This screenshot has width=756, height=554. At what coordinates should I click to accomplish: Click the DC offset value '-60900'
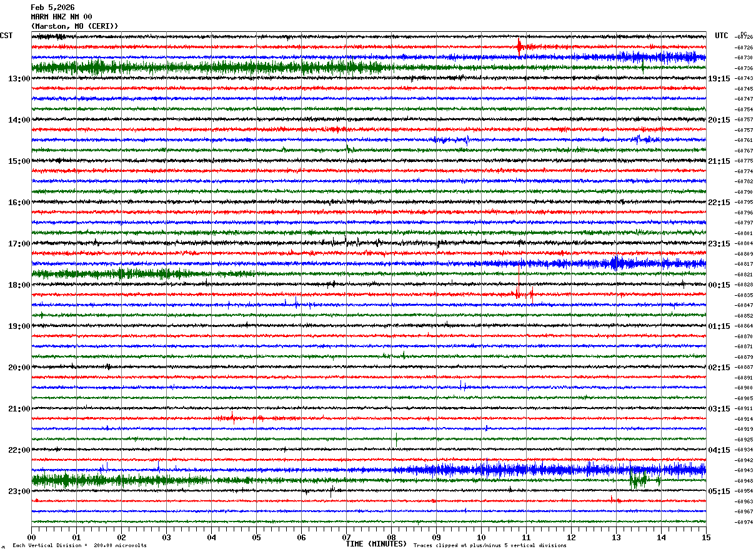pyautogui.click(x=744, y=388)
